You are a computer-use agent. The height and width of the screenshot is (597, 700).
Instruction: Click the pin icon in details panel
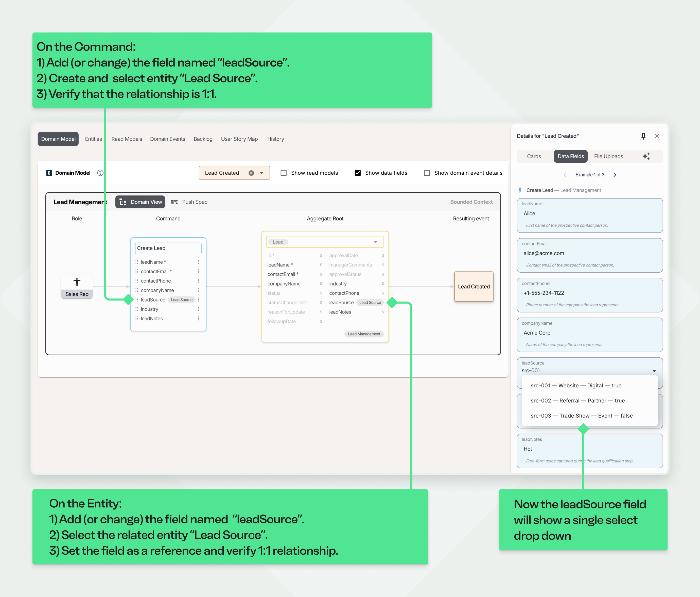point(643,136)
